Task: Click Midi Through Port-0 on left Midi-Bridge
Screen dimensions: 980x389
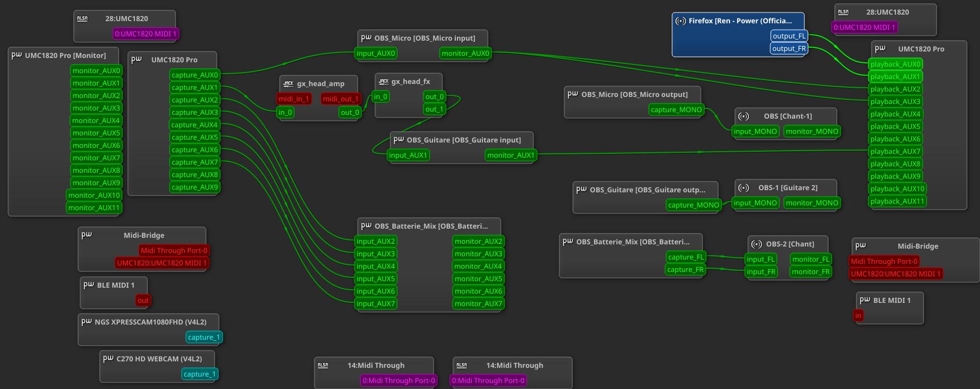Action: click(x=174, y=250)
